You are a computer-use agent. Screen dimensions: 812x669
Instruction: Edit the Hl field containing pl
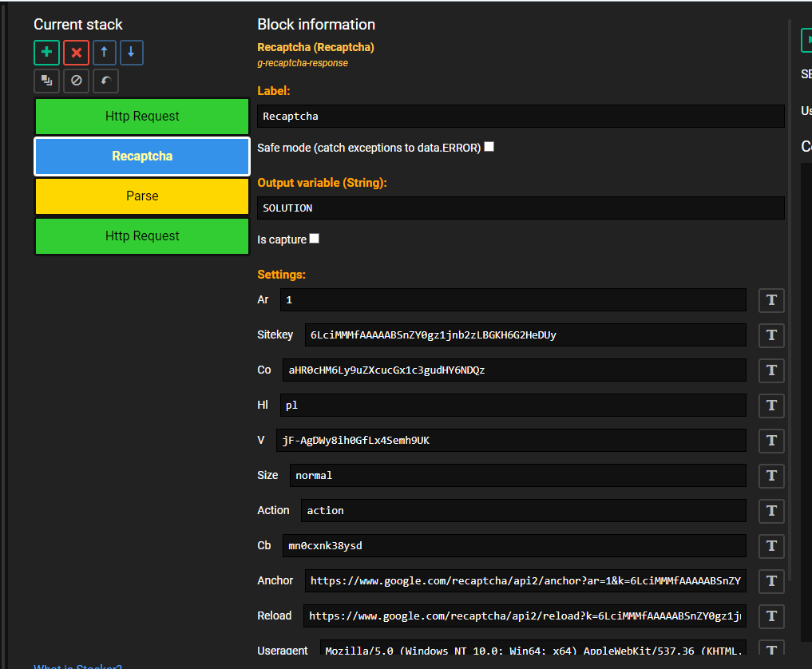coord(513,406)
